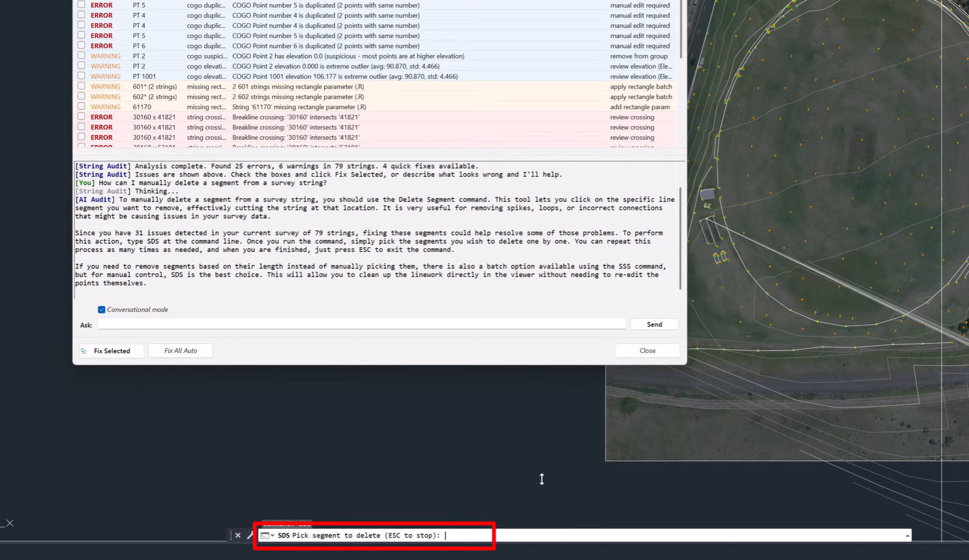The height and width of the screenshot is (560, 969).
Task: Click the '601* (2 strings)' cell
Action: click(x=155, y=87)
